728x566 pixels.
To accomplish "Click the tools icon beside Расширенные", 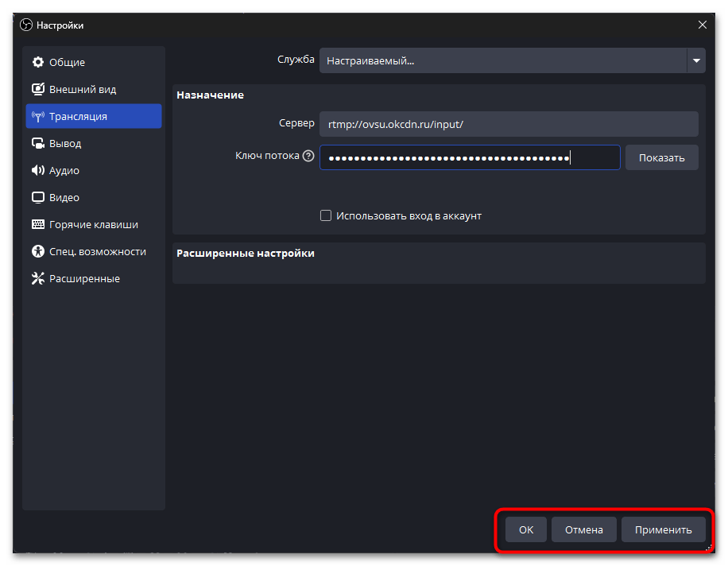I will coord(37,279).
